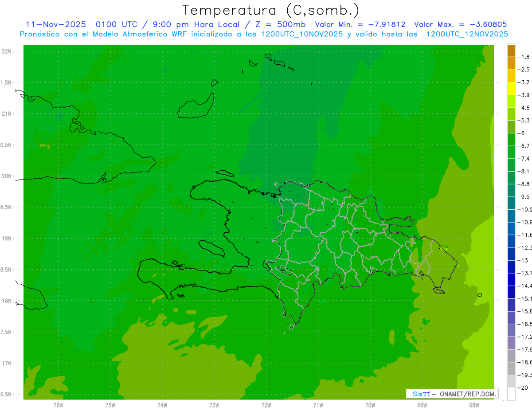Click the '-3.2' colorbar value
This screenshot has height=411, width=532.
click(524, 82)
